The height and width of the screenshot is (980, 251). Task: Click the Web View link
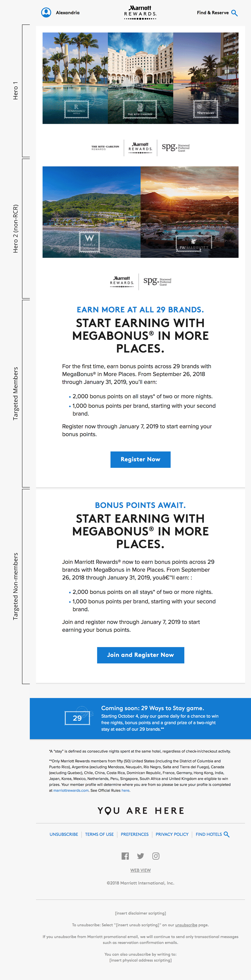pyautogui.click(x=140, y=870)
